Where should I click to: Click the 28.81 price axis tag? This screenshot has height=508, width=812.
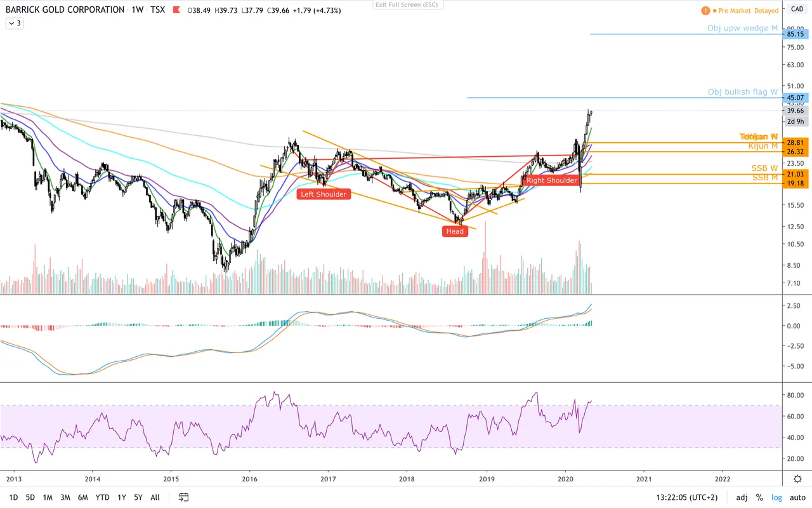pyautogui.click(x=796, y=143)
